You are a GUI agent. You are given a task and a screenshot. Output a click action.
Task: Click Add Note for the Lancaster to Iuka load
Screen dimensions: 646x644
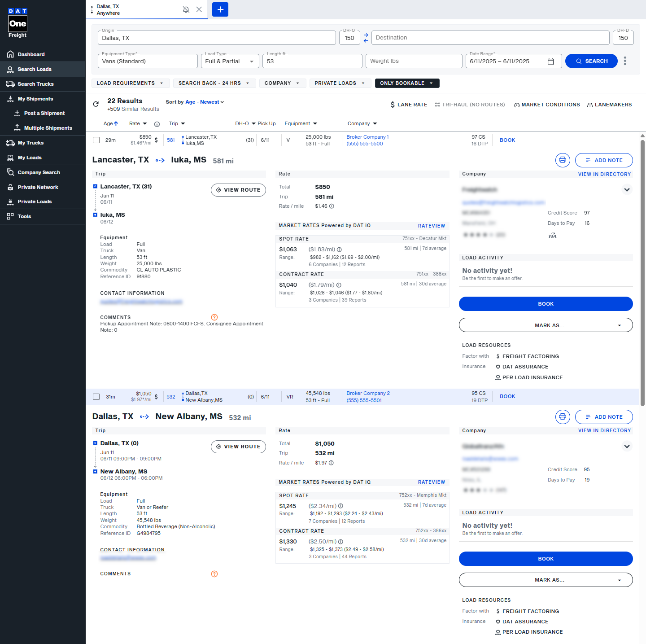coord(604,160)
